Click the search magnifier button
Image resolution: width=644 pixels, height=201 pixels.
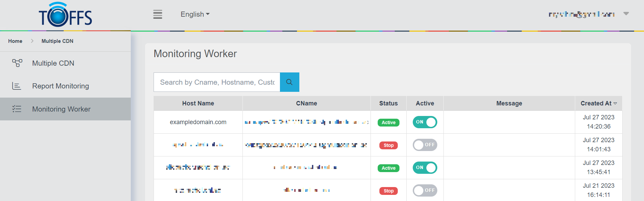289,82
